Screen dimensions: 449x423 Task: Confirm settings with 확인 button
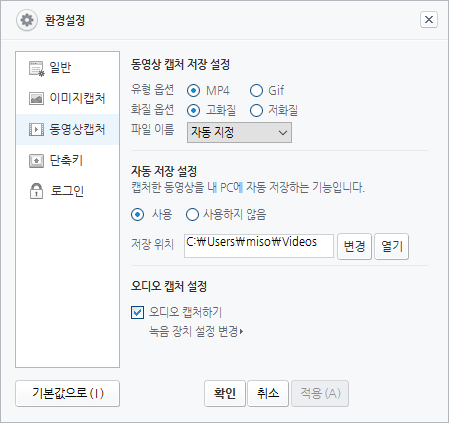point(225,393)
